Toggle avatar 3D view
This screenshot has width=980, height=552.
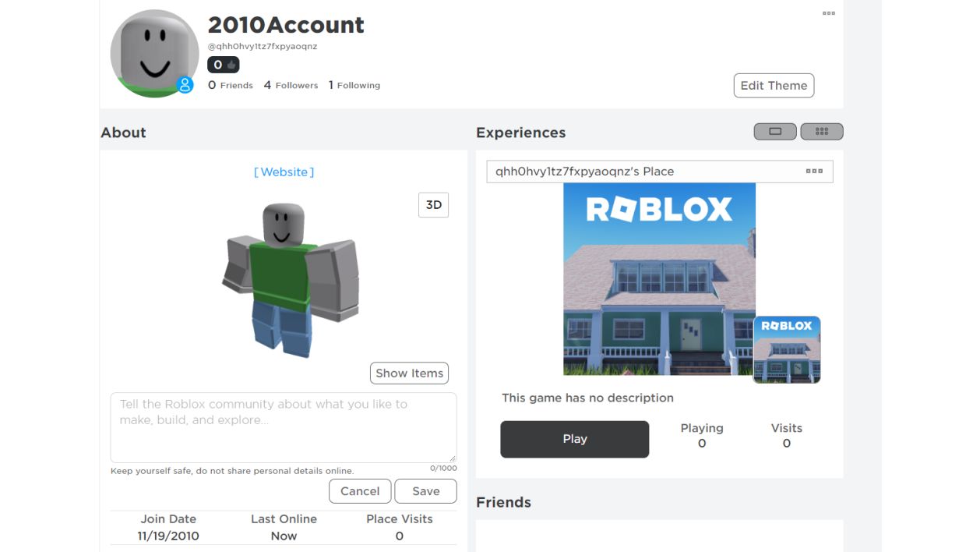tap(434, 205)
